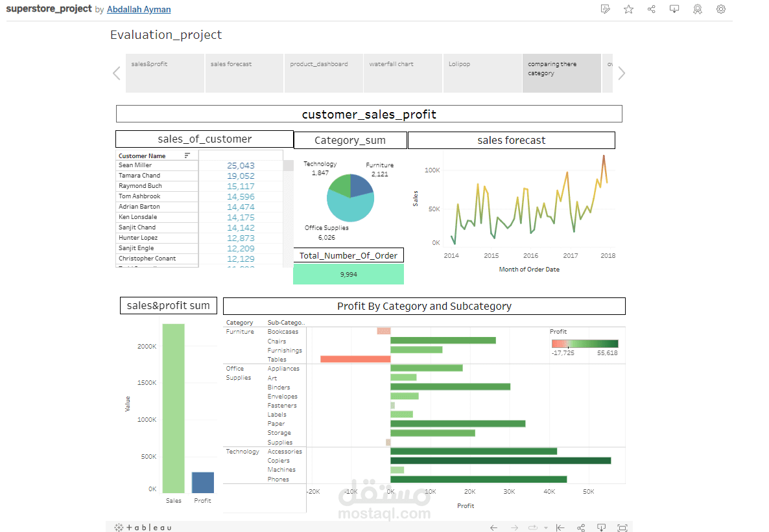The height and width of the screenshot is (532, 769).
Task: Select the red Tables negative profit bar
Action: pyautogui.click(x=355, y=360)
